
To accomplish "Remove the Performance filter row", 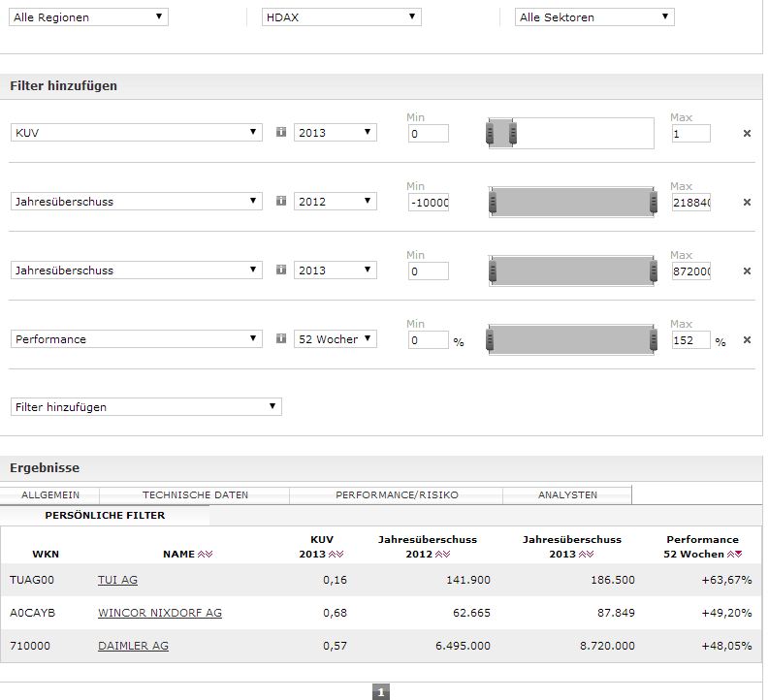I will (747, 340).
